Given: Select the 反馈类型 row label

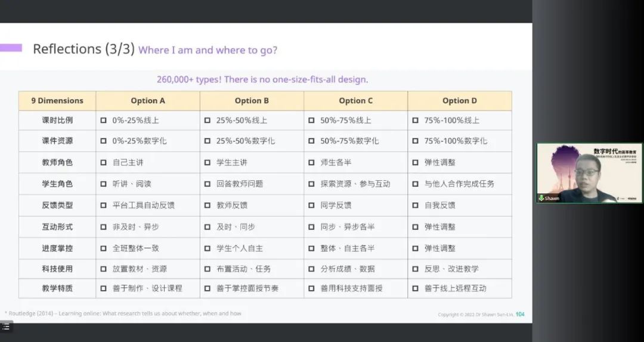Looking at the screenshot, I should (57, 205).
